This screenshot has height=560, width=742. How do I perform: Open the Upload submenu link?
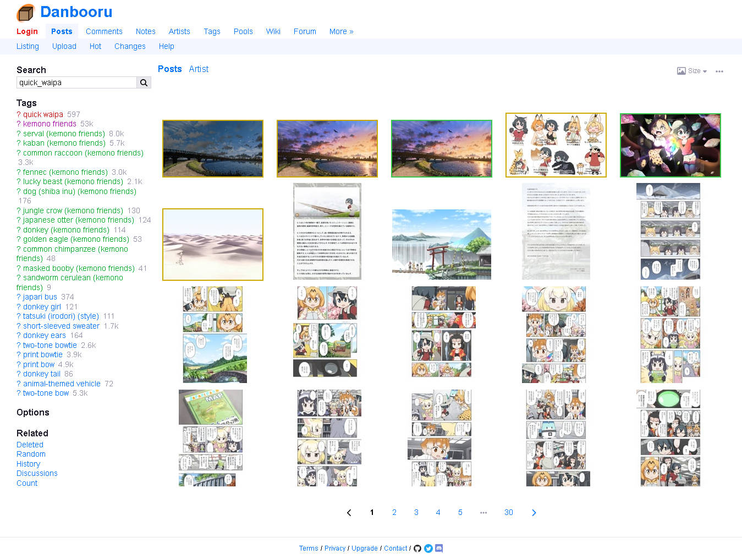tap(64, 46)
